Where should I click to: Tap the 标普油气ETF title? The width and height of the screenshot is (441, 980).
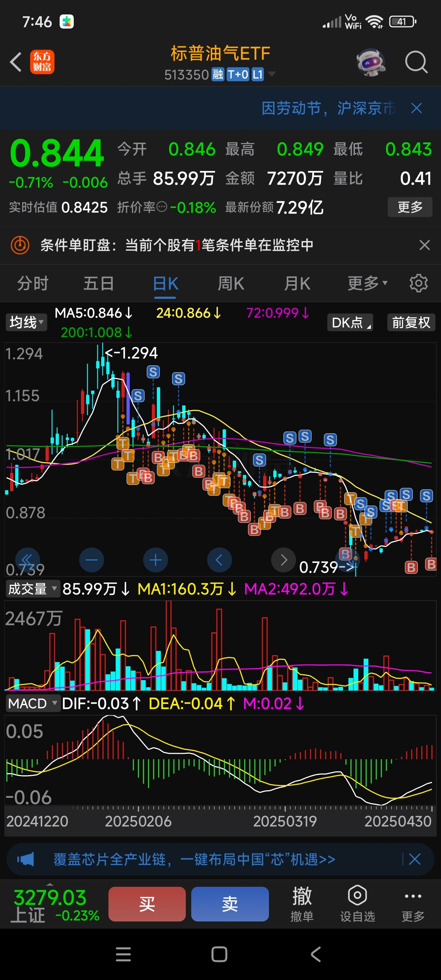pos(220,53)
